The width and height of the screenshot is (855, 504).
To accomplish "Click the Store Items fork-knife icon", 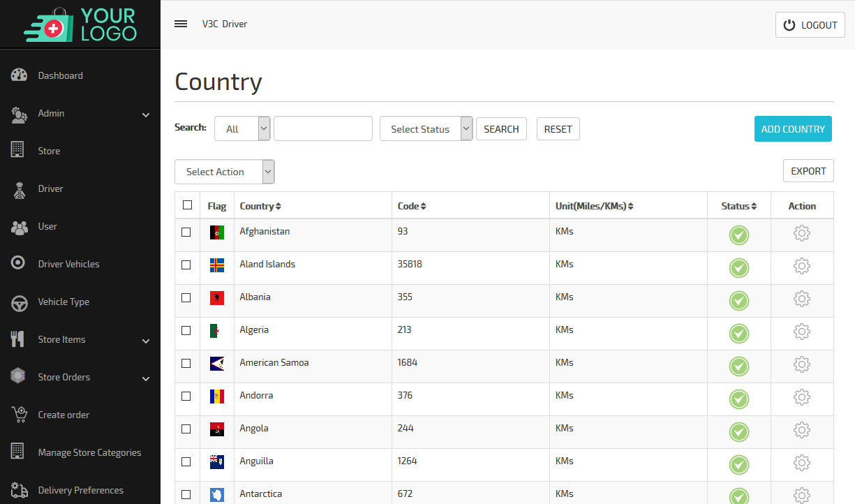I will tap(18, 339).
